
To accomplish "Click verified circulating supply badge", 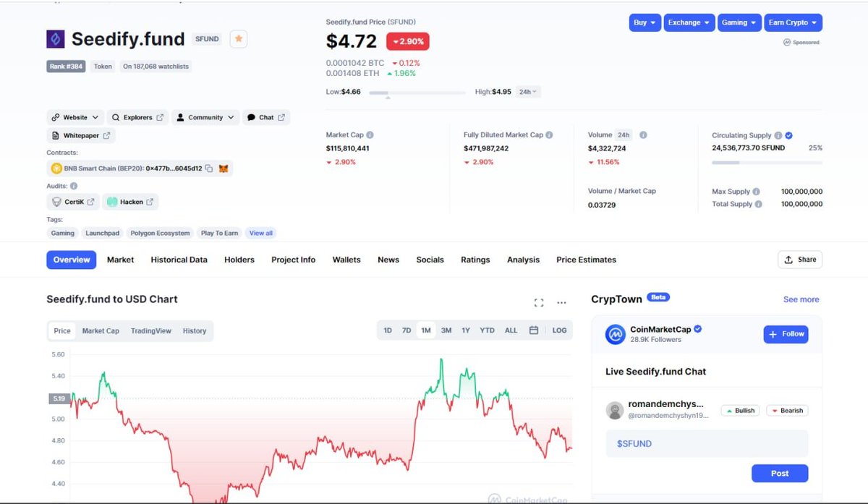I will 789,135.
